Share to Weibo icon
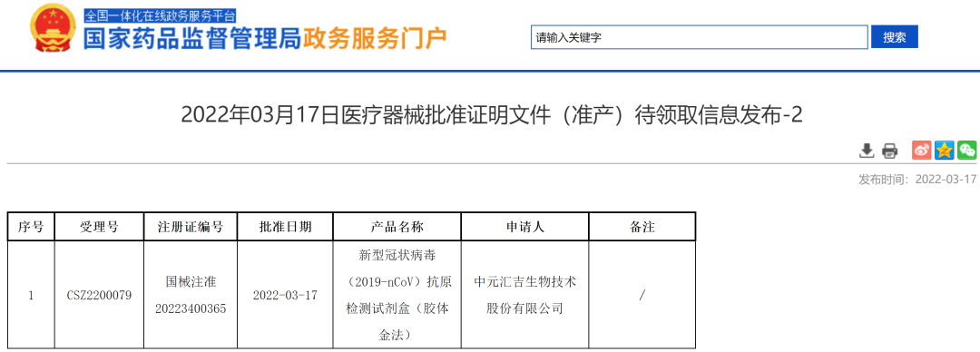The height and width of the screenshot is (352, 980). (x=921, y=150)
